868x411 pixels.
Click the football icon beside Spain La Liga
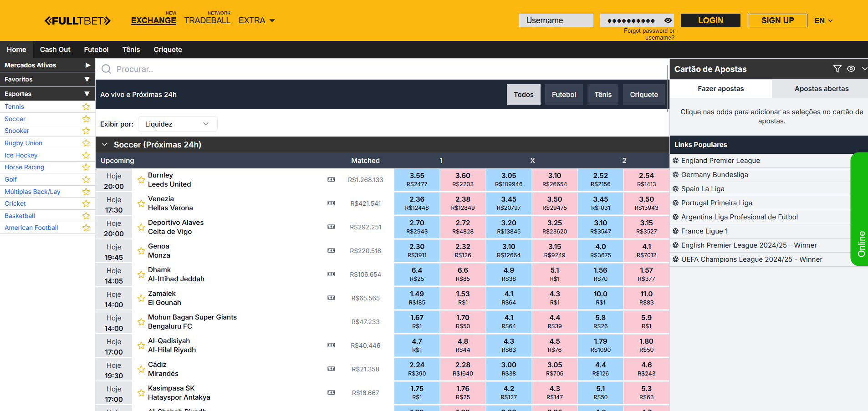676,189
